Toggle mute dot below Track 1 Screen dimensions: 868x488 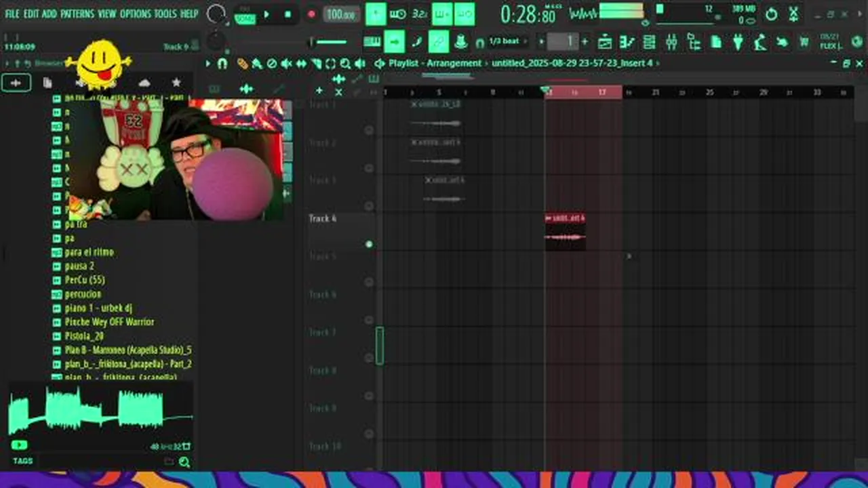pyautogui.click(x=369, y=130)
